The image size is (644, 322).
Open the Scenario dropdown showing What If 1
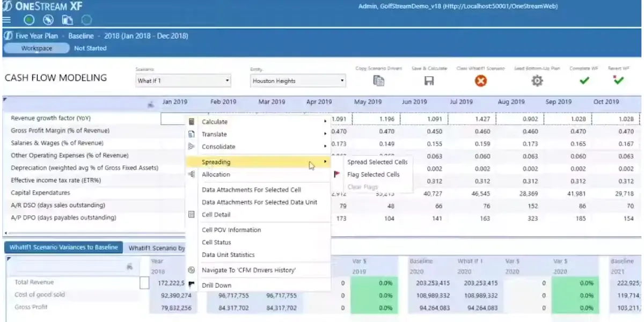[184, 81]
